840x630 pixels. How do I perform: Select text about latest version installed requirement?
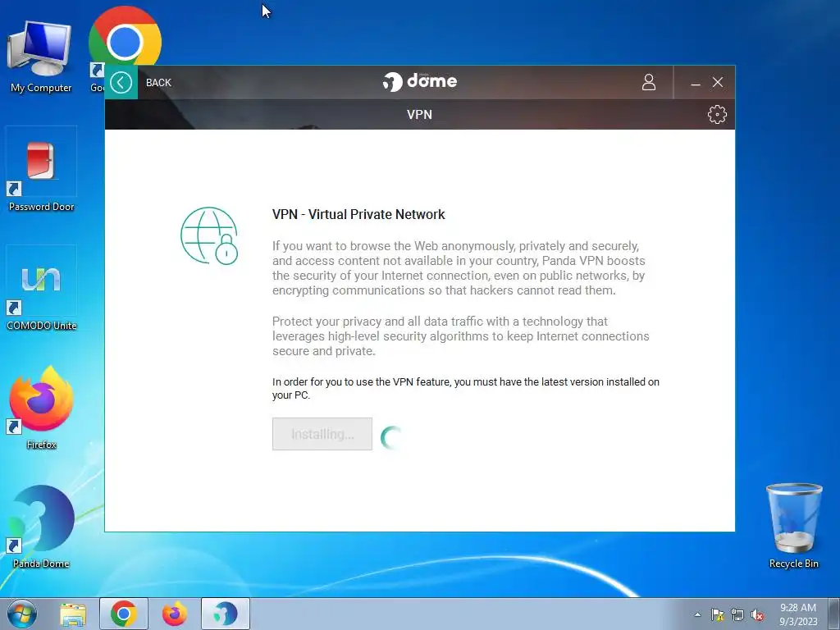(466, 388)
